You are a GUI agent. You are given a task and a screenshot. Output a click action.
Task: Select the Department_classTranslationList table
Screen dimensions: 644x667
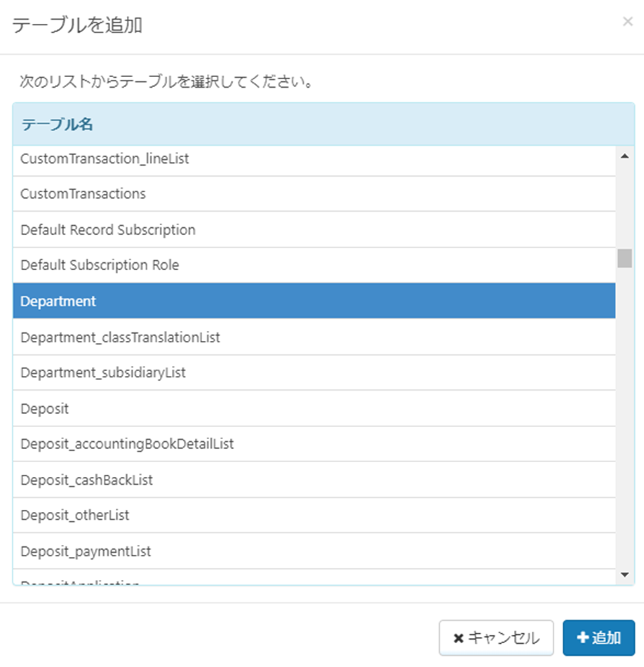309,337
